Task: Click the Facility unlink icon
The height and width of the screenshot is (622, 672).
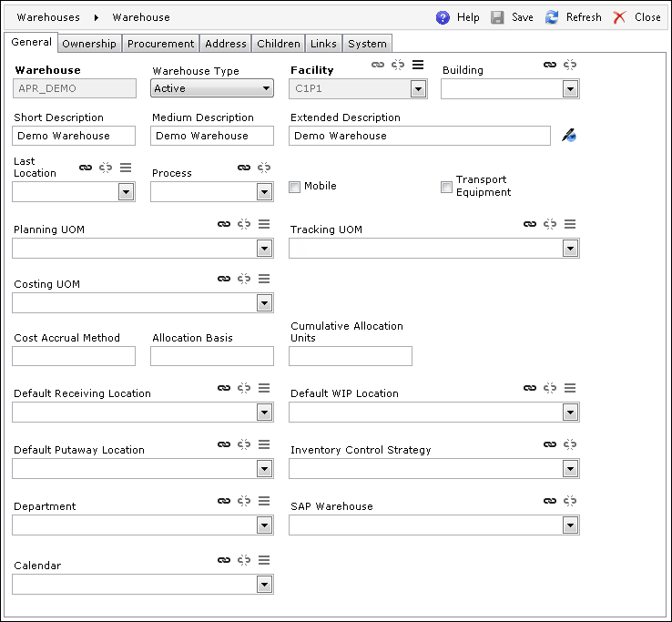Action: click(398, 65)
